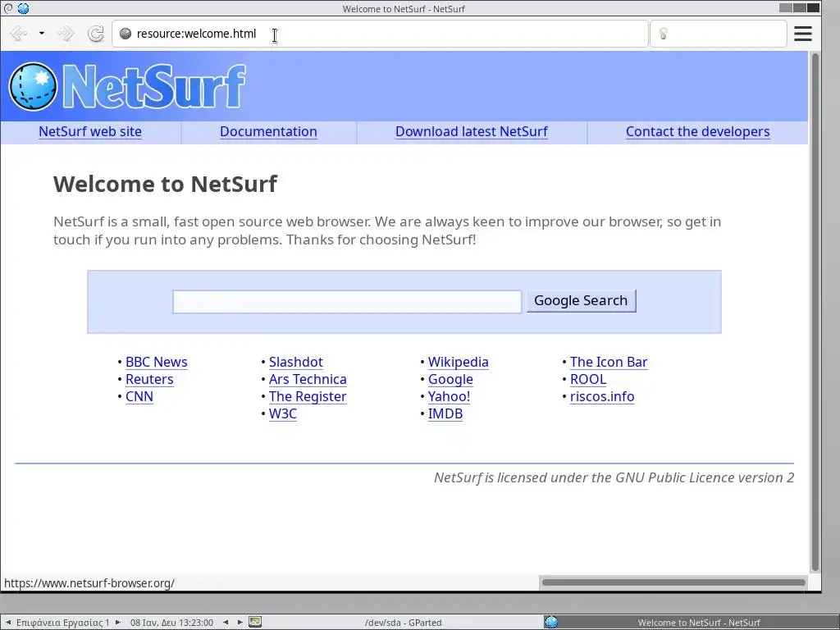Reload the current page
840x630 pixels.
(x=95, y=34)
